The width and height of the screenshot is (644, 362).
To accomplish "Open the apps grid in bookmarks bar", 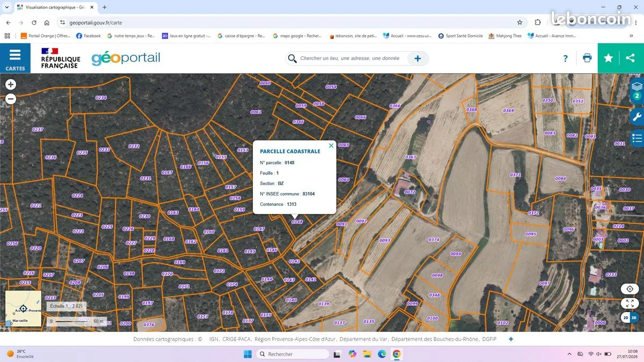I will coord(7,36).
